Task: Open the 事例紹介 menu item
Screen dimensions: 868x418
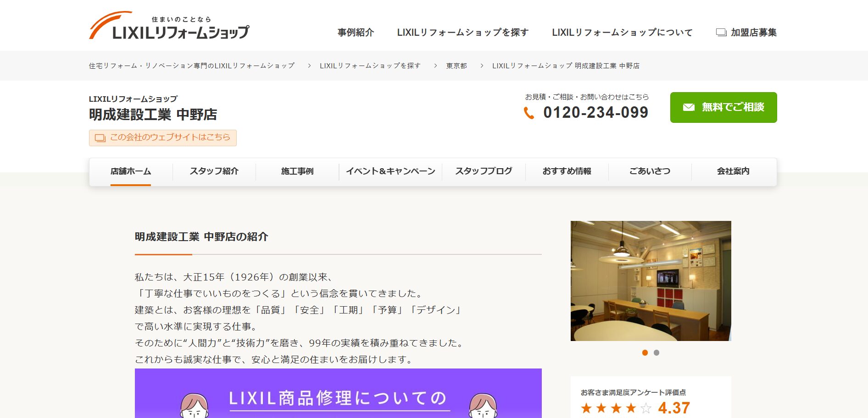Action: (x=356, y=33)
